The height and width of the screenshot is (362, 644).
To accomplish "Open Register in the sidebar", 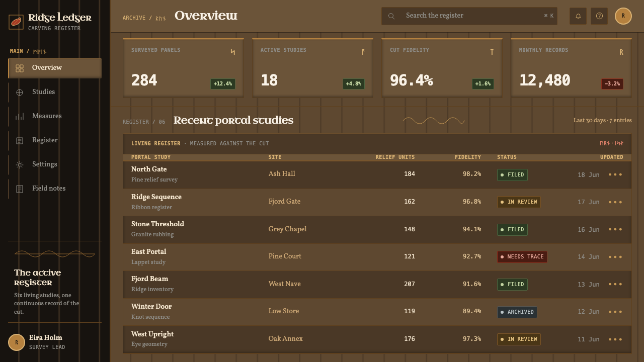I will [x=55, y=140].
